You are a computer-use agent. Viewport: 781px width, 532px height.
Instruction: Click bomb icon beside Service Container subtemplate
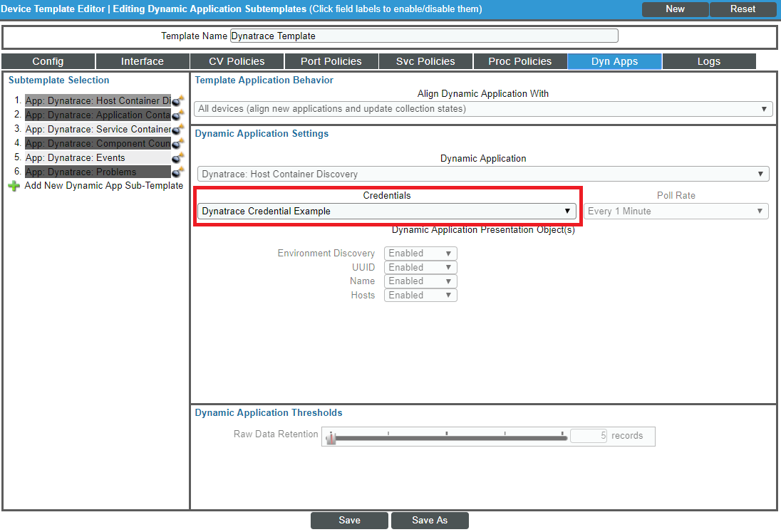(178, 130)
